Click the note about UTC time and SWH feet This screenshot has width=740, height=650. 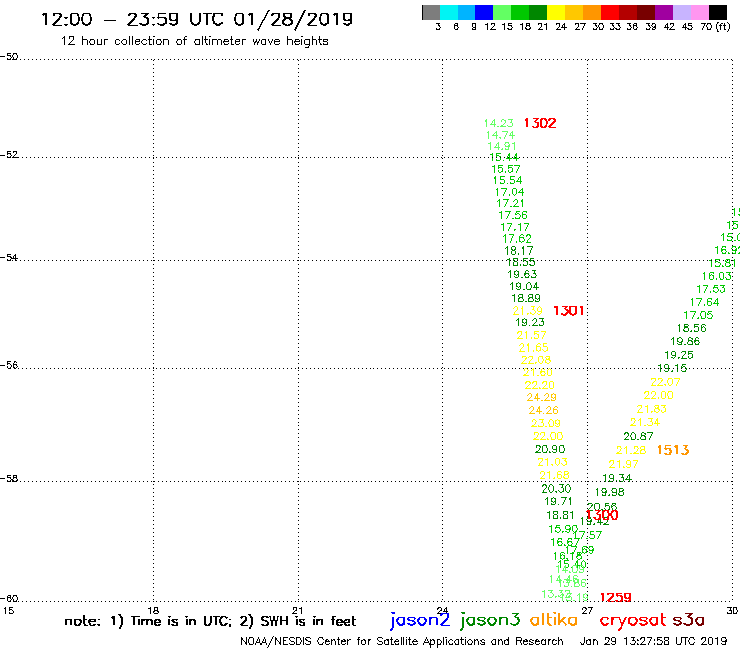click(210, 621)
